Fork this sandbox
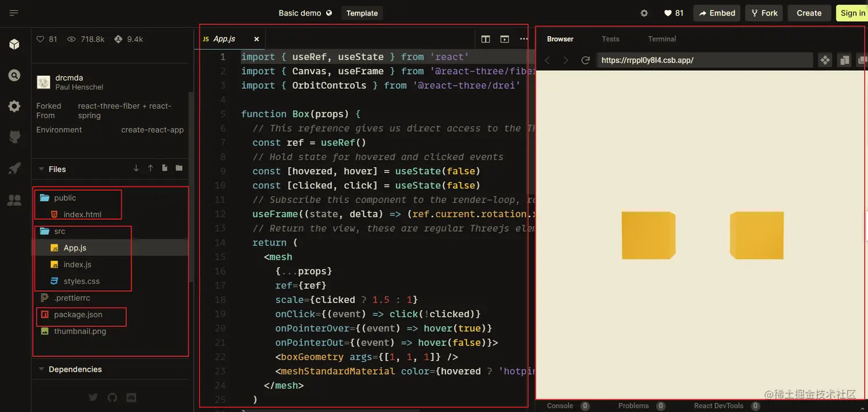 pos(764,13)
